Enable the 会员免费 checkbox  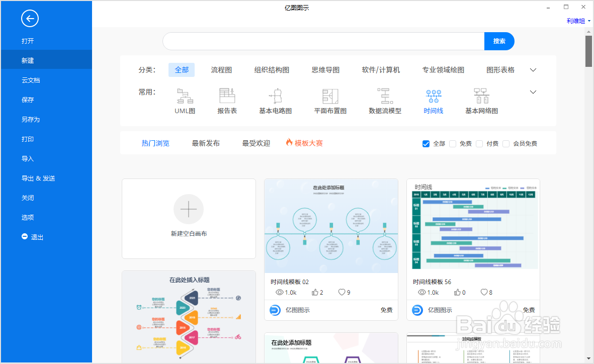[x=505, y=143]
